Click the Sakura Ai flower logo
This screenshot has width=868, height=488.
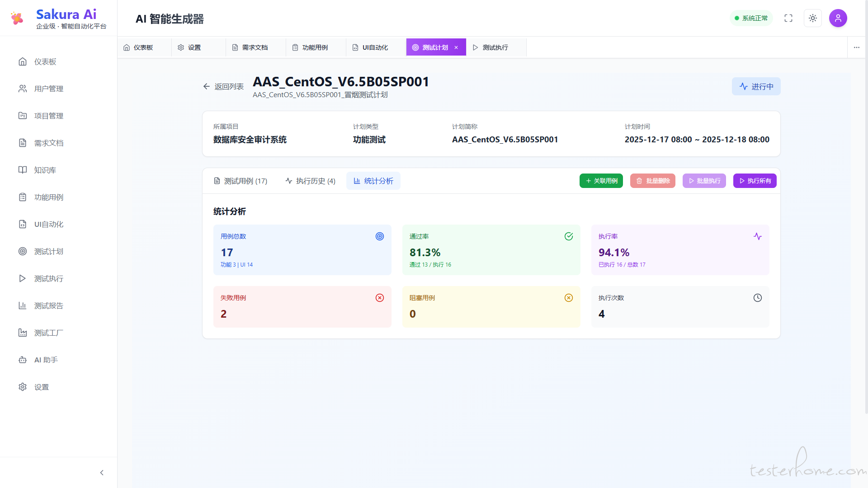coord(17,18)
